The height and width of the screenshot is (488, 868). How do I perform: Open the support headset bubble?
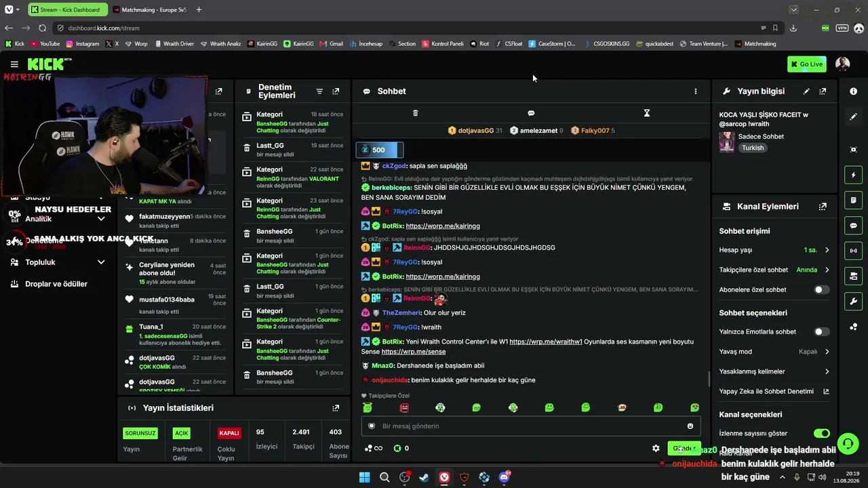click(848, 444)
